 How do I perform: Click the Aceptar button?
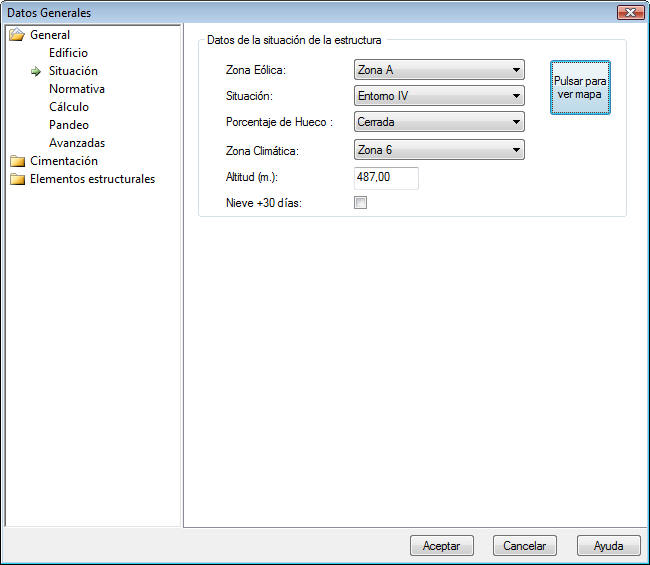(x=441, y=546)
